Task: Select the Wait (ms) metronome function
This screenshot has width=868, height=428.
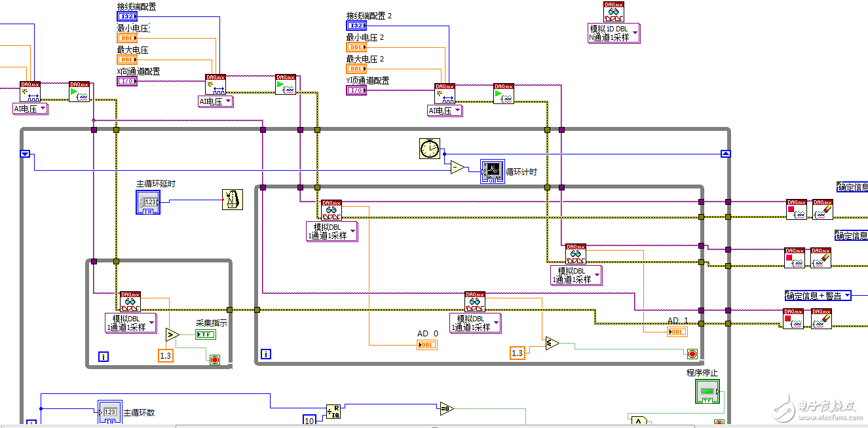Action: pos(232,200)
